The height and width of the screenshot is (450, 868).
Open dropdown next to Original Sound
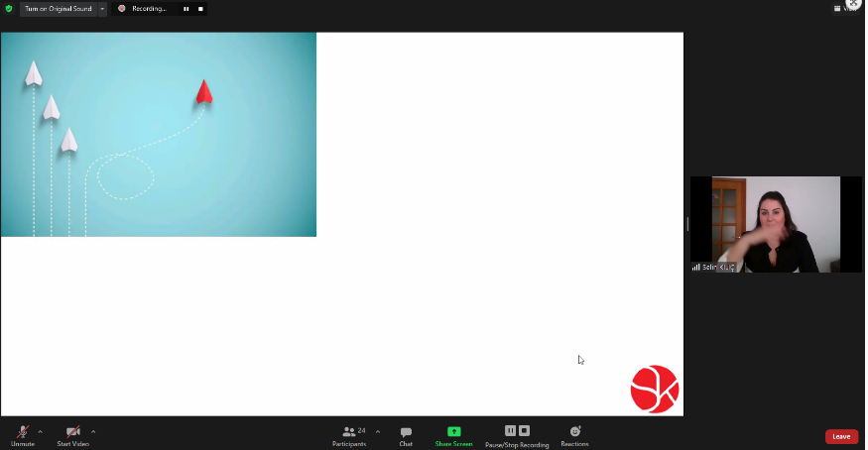tap(101, 9)
